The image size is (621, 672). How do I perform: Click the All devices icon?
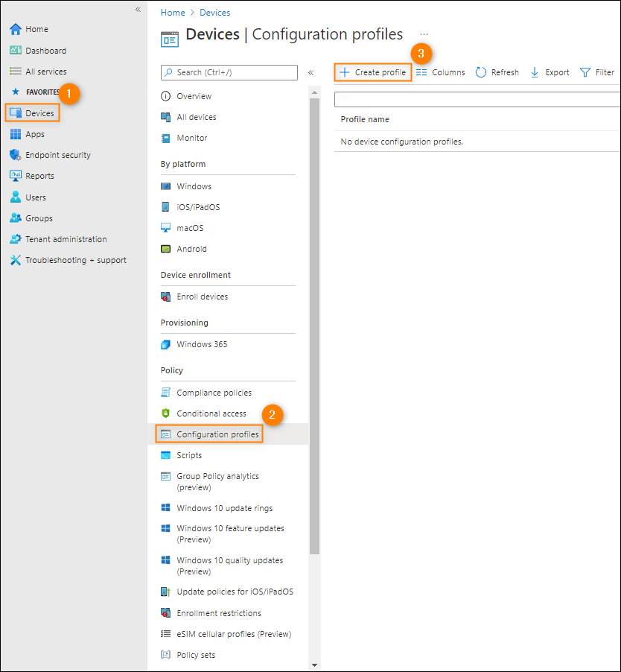[165, 117]
